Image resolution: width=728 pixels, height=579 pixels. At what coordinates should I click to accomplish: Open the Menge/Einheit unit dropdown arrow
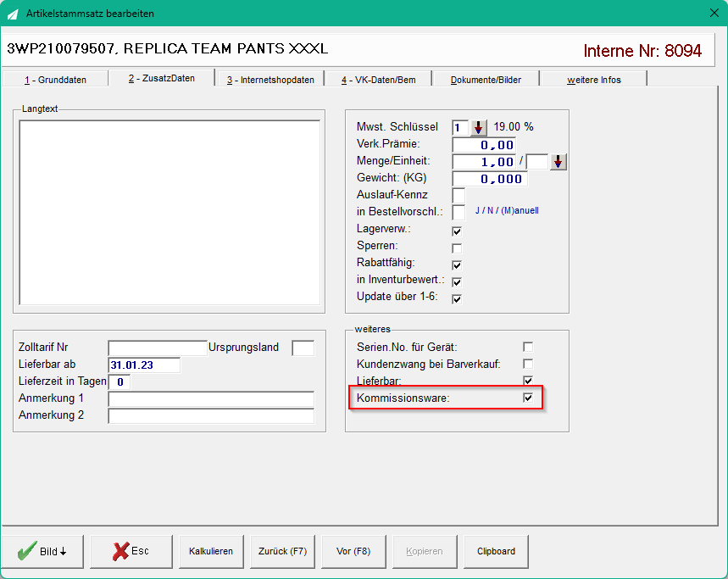pos(558,161)
